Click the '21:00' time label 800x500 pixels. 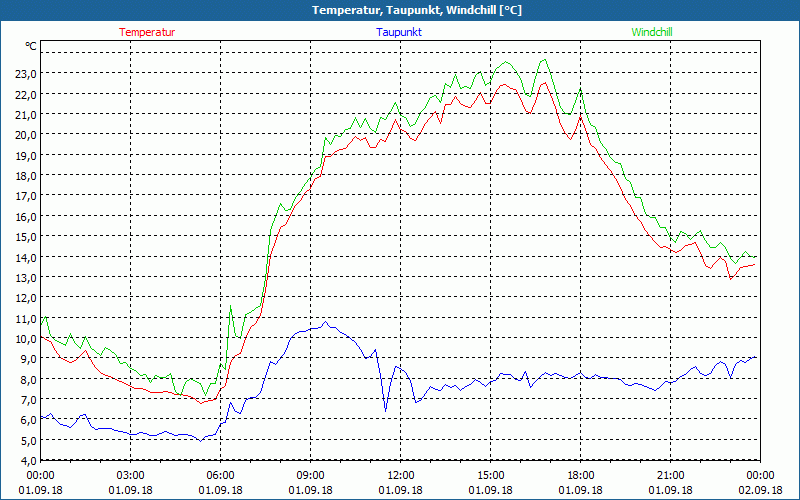click(x=670, y=476)
